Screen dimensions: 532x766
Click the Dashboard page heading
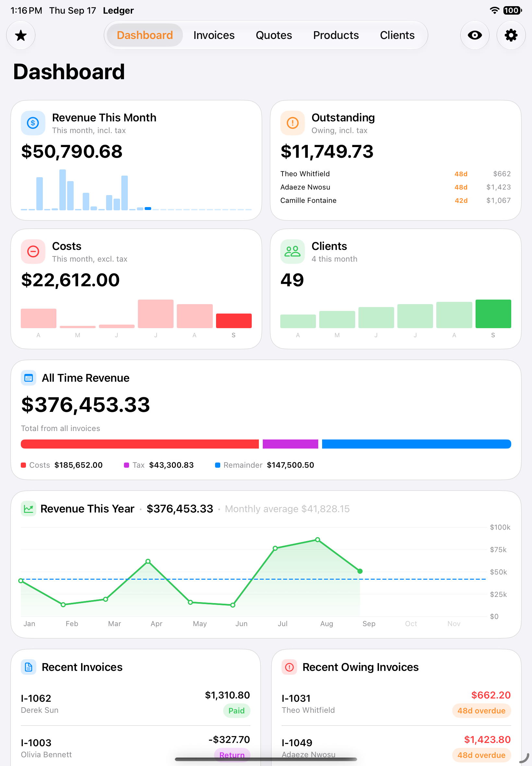click(x=69, y=72)
